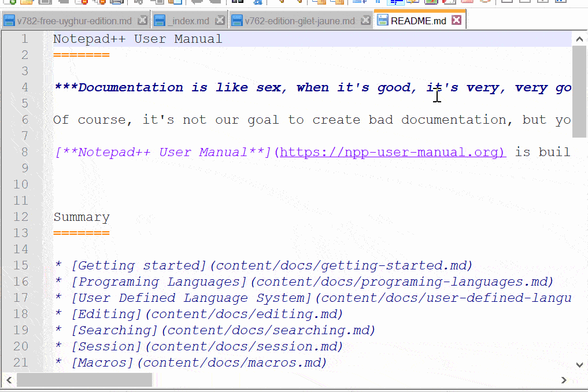The height and width of the screenshot is (392, 588).
Task: Print the README document
Action: click(116, 2)
